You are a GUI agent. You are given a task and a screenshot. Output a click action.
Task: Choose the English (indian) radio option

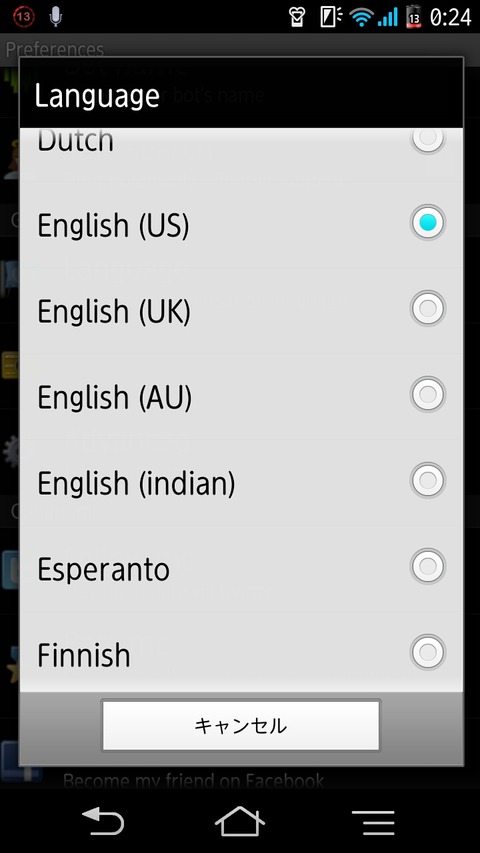pos(428,480)
